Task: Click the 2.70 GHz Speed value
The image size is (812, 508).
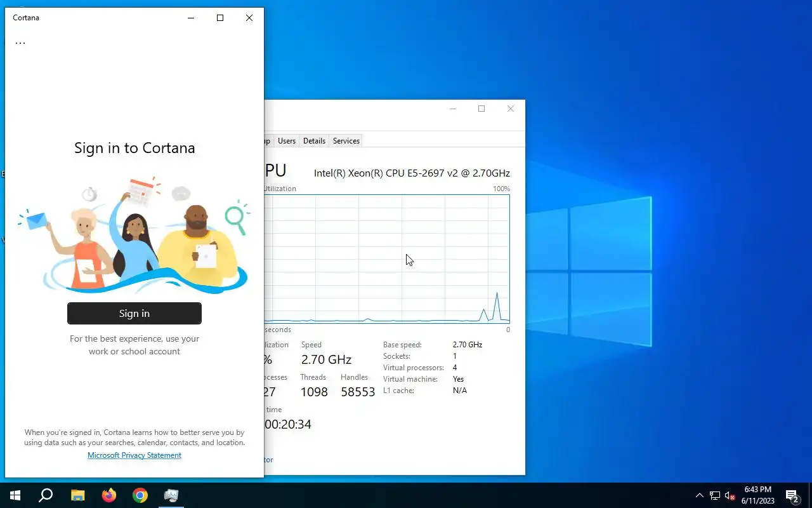Action: coord(326,359)
